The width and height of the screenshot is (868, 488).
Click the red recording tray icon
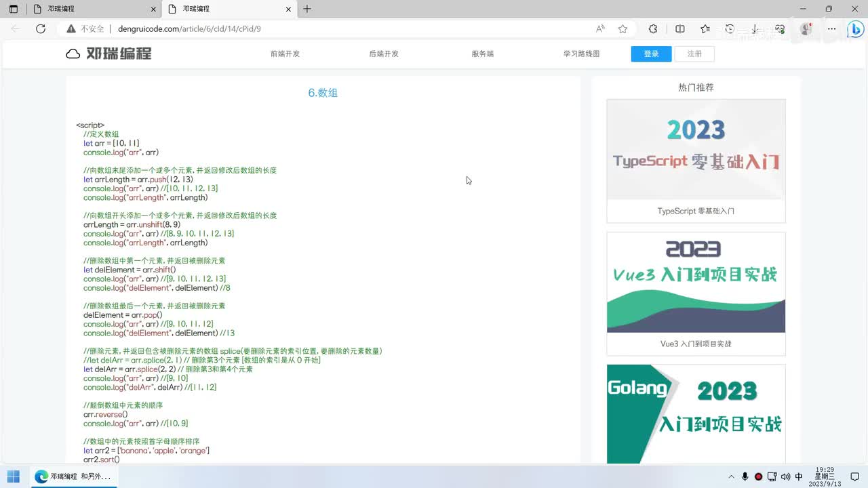click(758, 476)
